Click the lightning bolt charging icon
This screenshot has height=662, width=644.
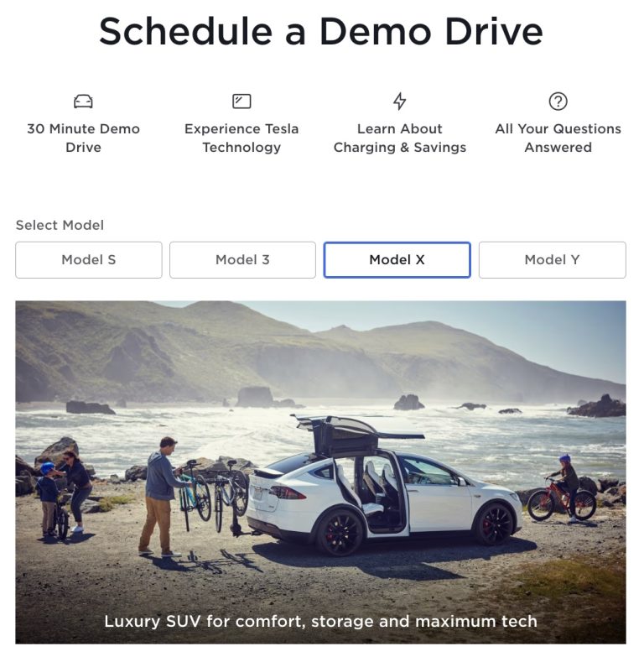pos(400,102)
